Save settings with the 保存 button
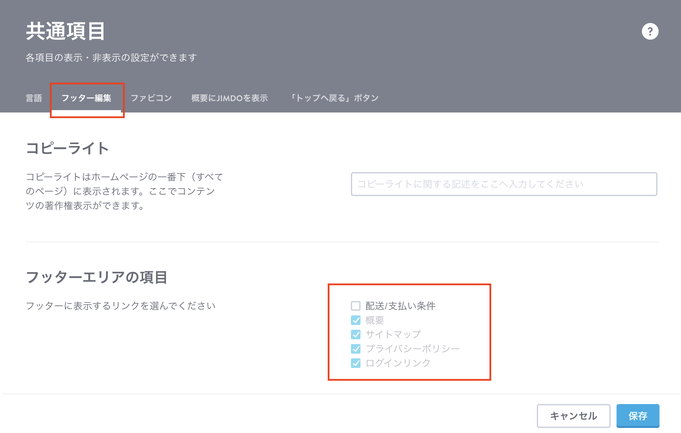The height and width of the screenshot is (433, 681). pos(638,416)
